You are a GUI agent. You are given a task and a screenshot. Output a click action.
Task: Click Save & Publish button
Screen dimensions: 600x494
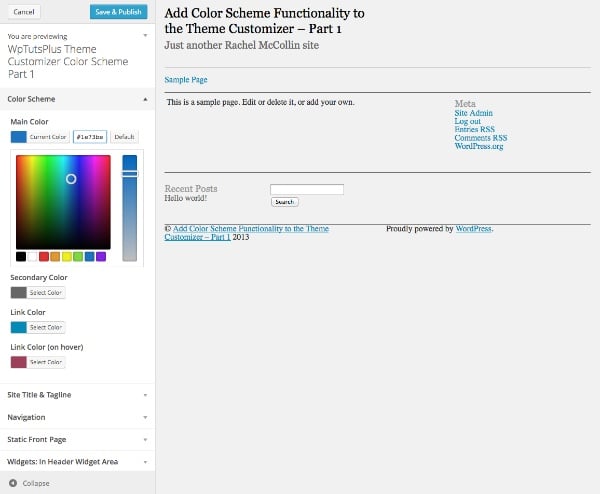point(119,12)
